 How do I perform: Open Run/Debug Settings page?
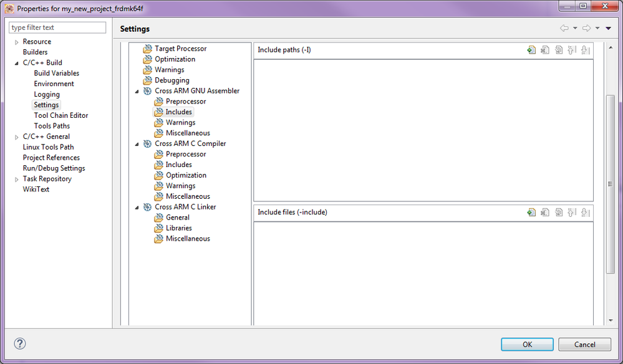click(x=54, y=168)
